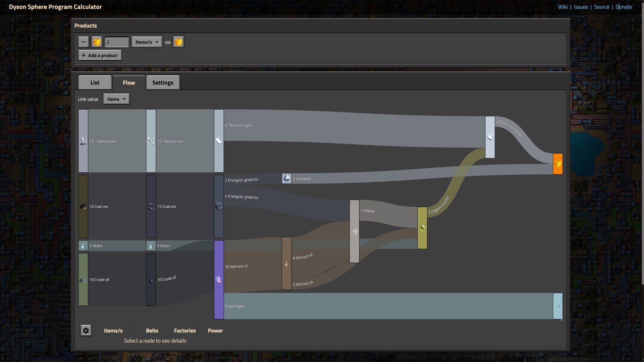Click the Diamond intermediate product icon
The width and height of the screenshot is (644, 362).
click(x=286, y=178)
